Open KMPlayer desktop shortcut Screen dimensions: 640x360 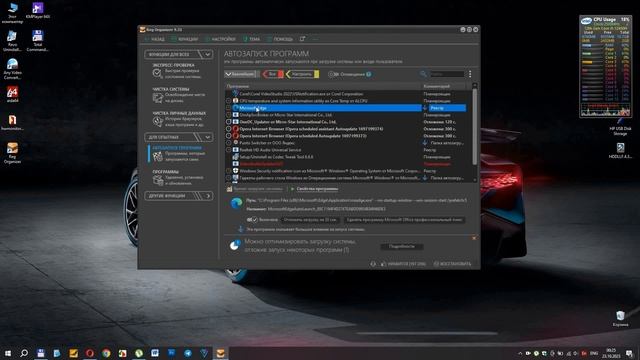coord(38,11)
